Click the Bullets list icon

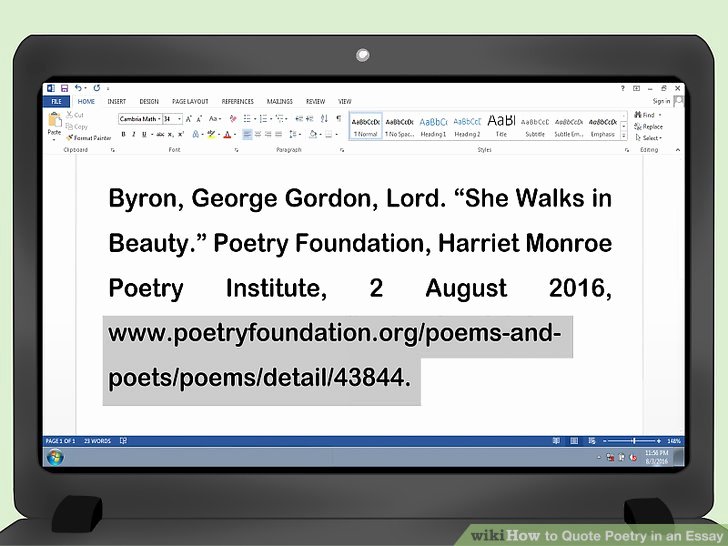pyautogui.click(x=247, y=119)
